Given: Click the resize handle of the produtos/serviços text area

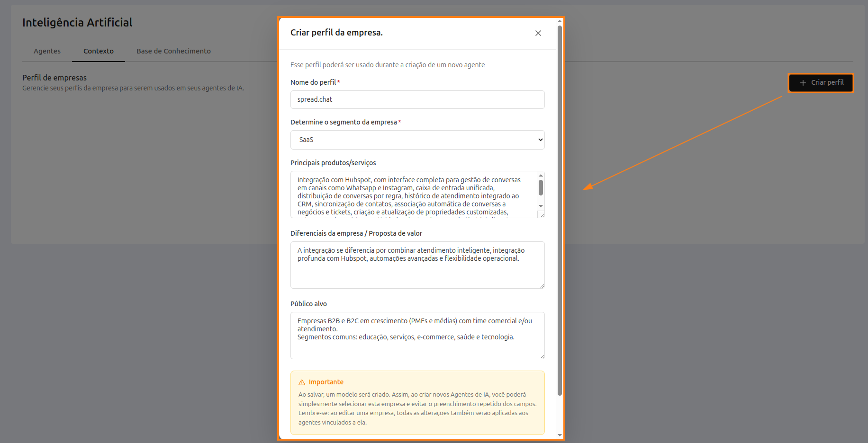Looking at the screenshot, I should coord(542,215).
